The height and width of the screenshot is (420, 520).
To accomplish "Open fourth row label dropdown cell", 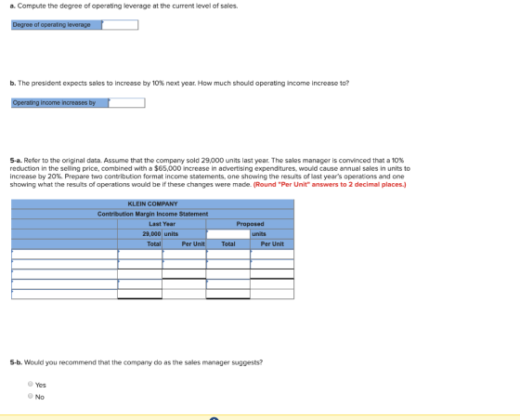I will (x=64, y=284).
